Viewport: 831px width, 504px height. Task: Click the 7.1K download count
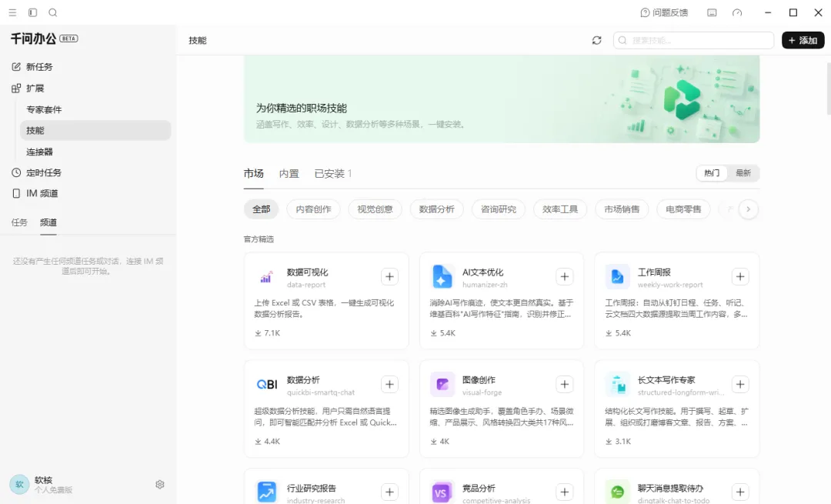click(x=267, y=333)
